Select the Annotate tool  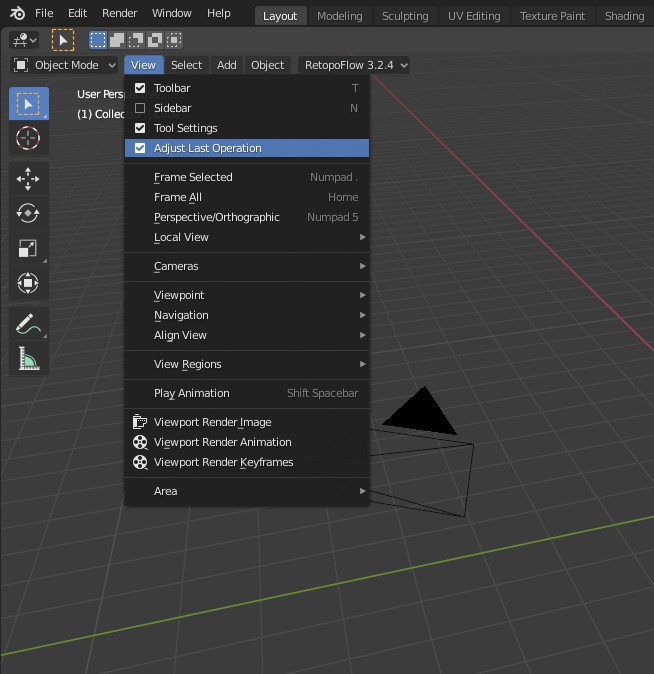(x=28, y=324)
